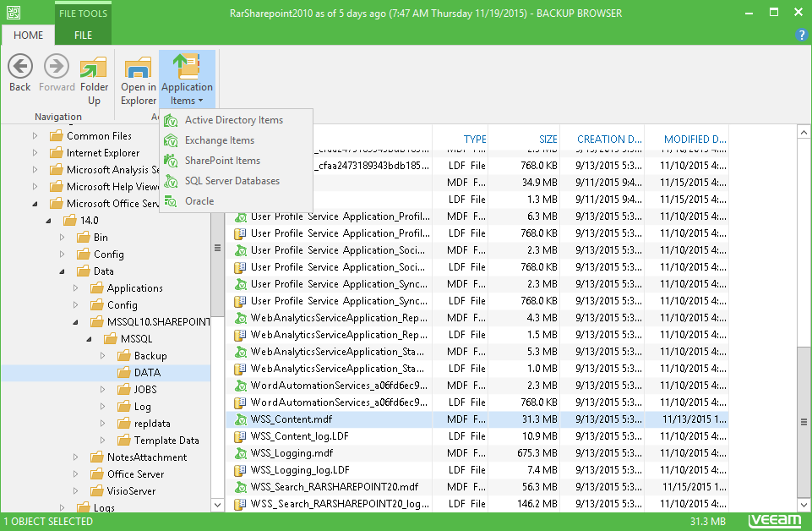The image size is (812, 531).
Task: Sort by the TYPE column header
Action: tap(475, 139)
